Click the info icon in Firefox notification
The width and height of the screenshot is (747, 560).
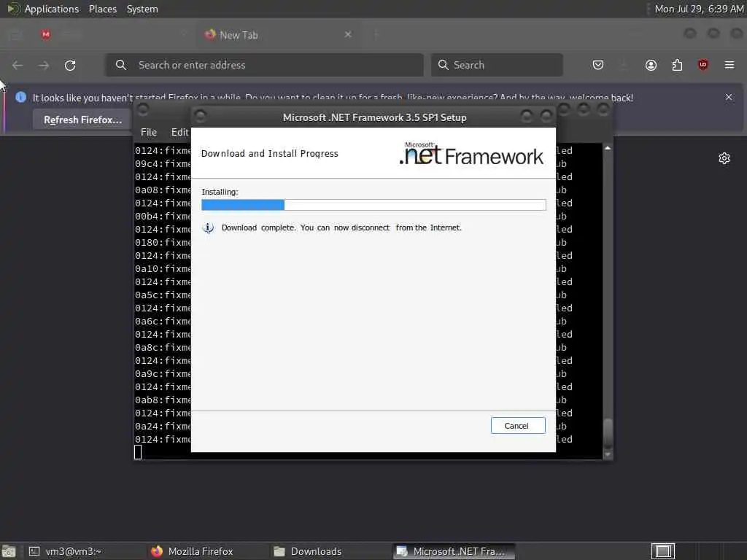(21, 97)
